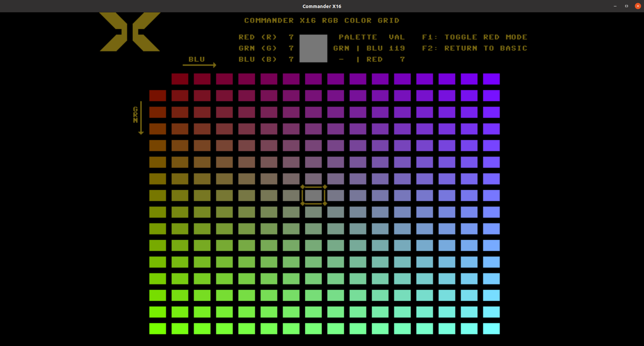Click the value 7 beside 'RED (R)'
Screen dimensions: 644x346
tap(291, 37)
